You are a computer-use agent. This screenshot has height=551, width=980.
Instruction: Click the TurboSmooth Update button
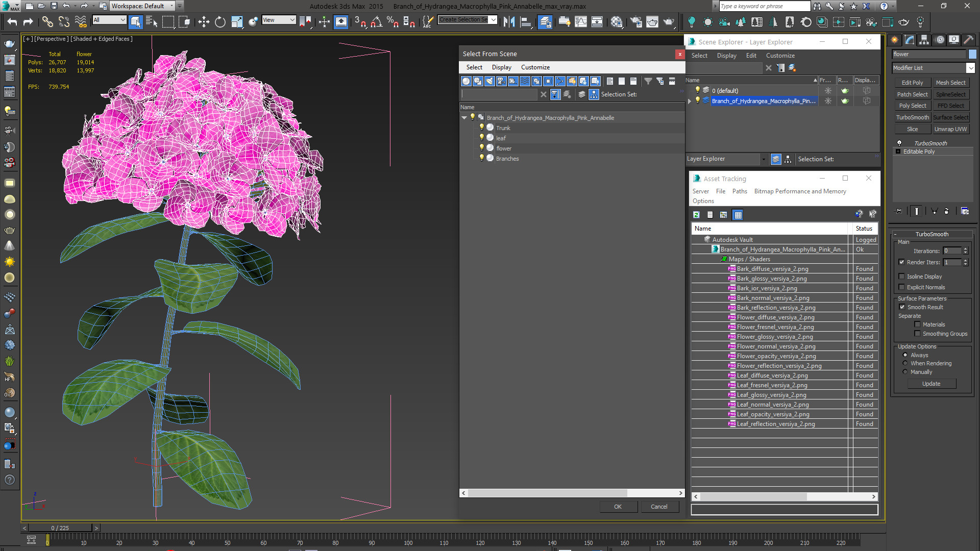pyautogui.click(x=931, y=384)
